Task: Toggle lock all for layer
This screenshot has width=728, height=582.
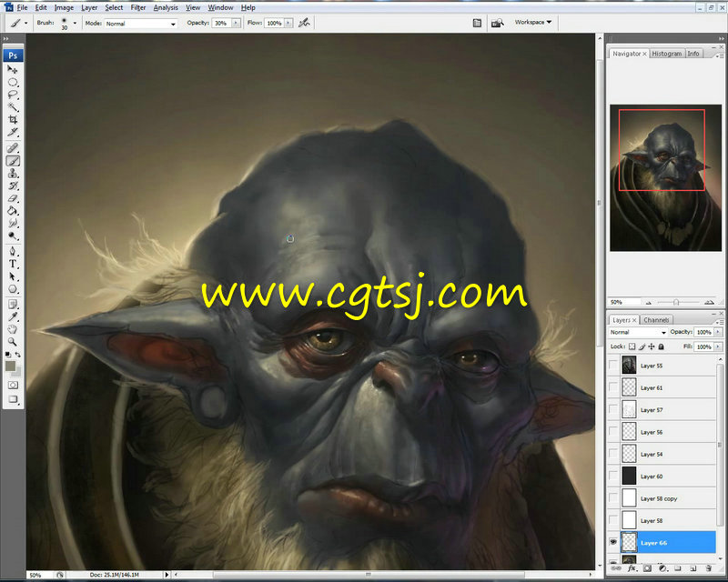Action: [662, 346]
